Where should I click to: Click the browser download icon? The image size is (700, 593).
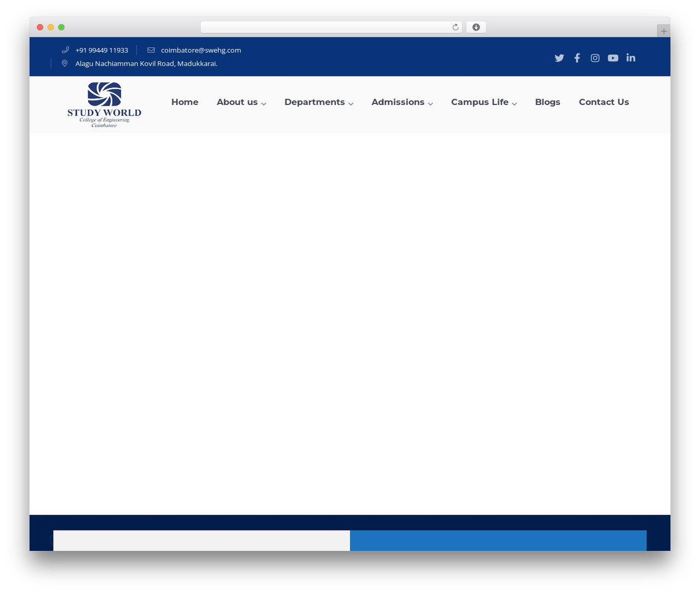(x=476, y=27)
